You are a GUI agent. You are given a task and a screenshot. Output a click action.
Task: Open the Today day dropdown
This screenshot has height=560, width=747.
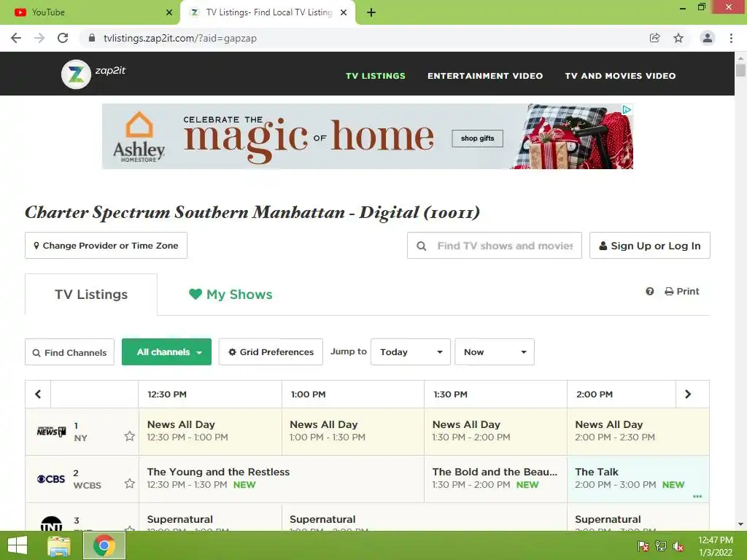(411, 352)
